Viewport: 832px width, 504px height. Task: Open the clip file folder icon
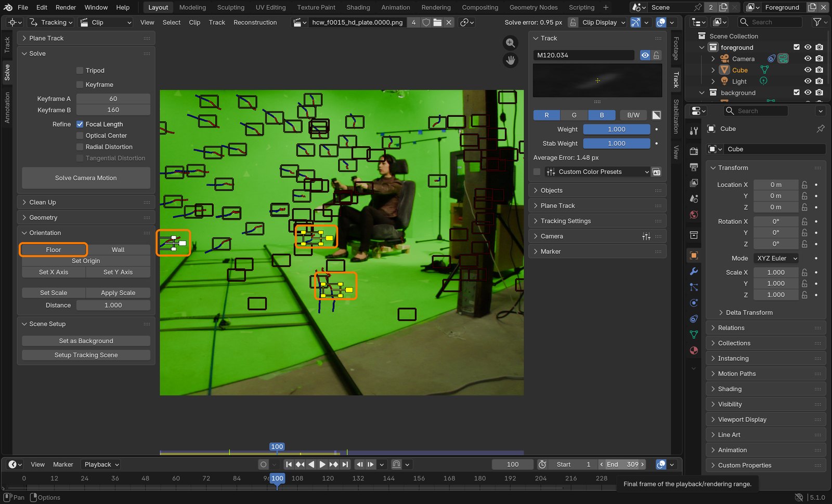(x=437, y=22)
